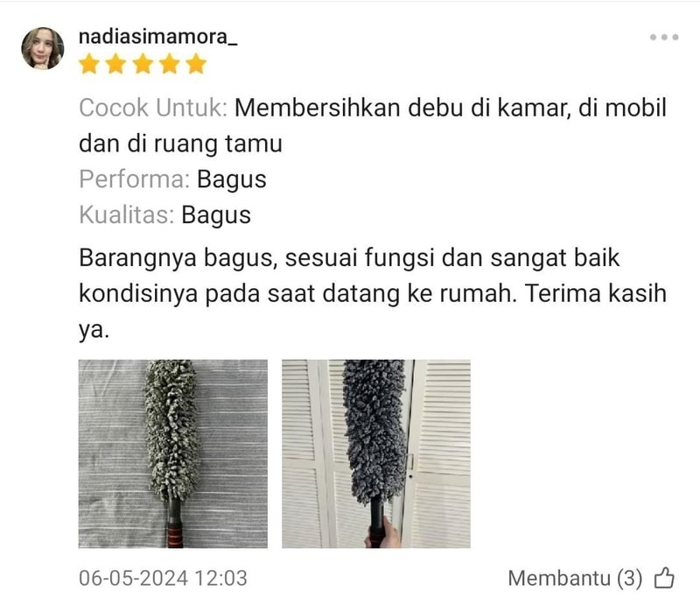Click the second yellow rating star

(116, 64)
